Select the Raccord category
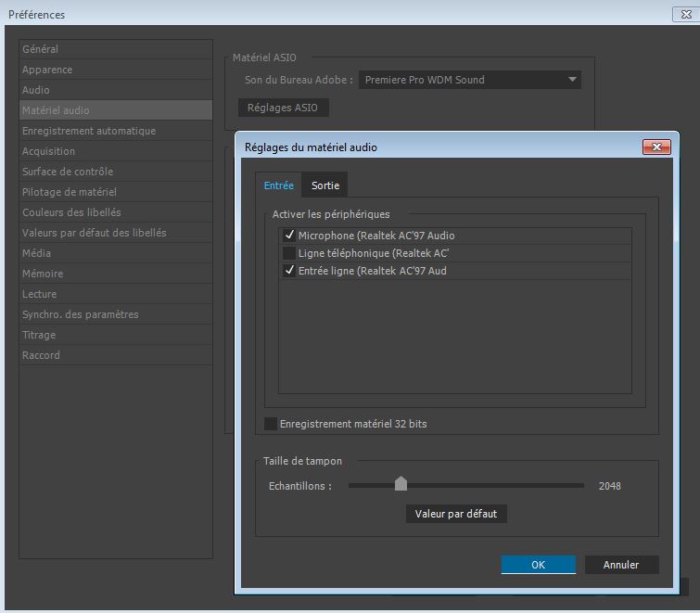Image resolution: width=700 pixels, height=613 pixels. pyautogui.click(x=116, y=355)
